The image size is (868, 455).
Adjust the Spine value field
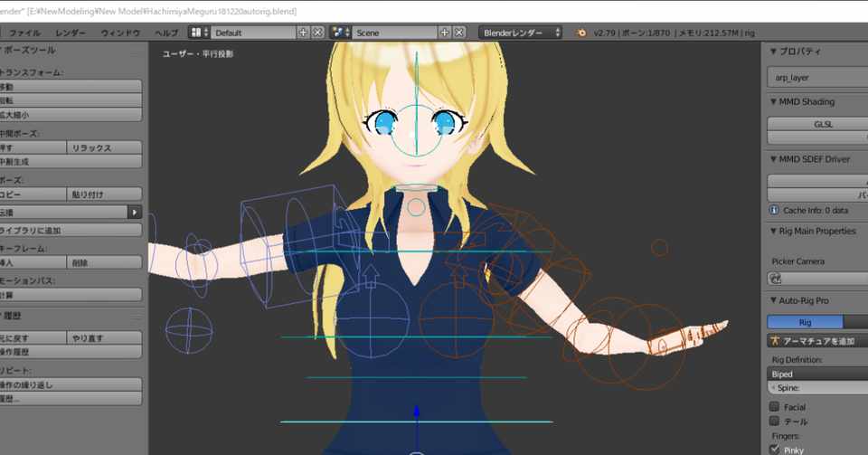pos(817,388)
